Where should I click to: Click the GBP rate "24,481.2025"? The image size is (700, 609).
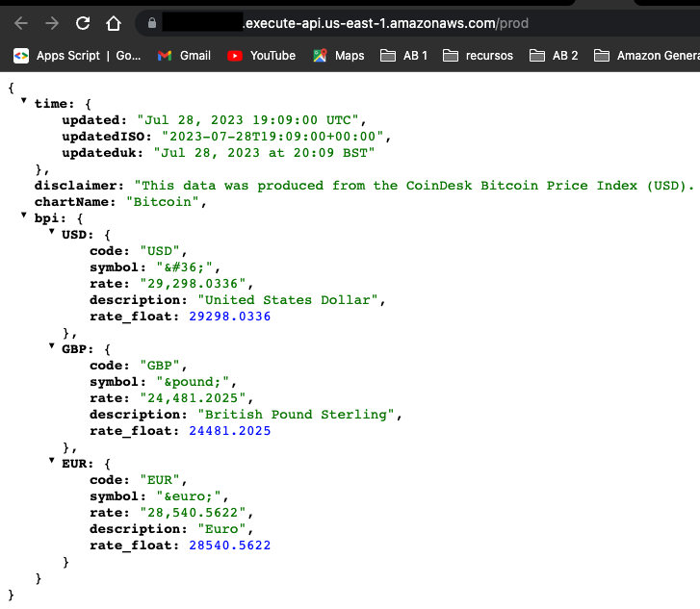click(x=193, y=398)
